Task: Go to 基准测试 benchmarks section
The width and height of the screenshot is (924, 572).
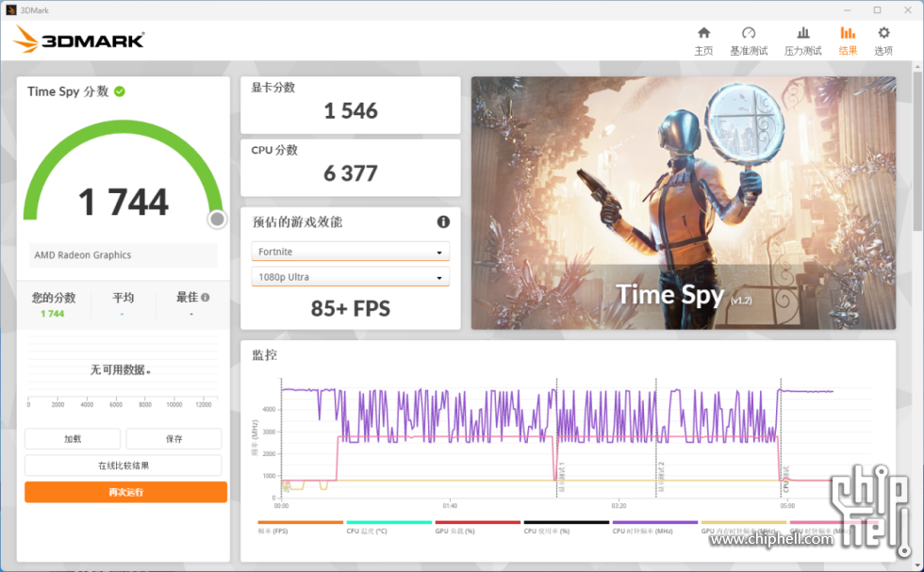Action: pos(749,41)
